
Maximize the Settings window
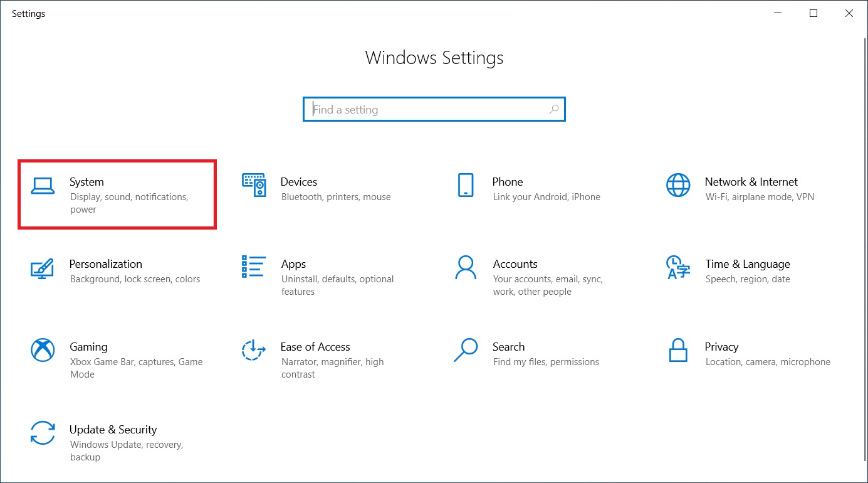(x=813, y=13)
